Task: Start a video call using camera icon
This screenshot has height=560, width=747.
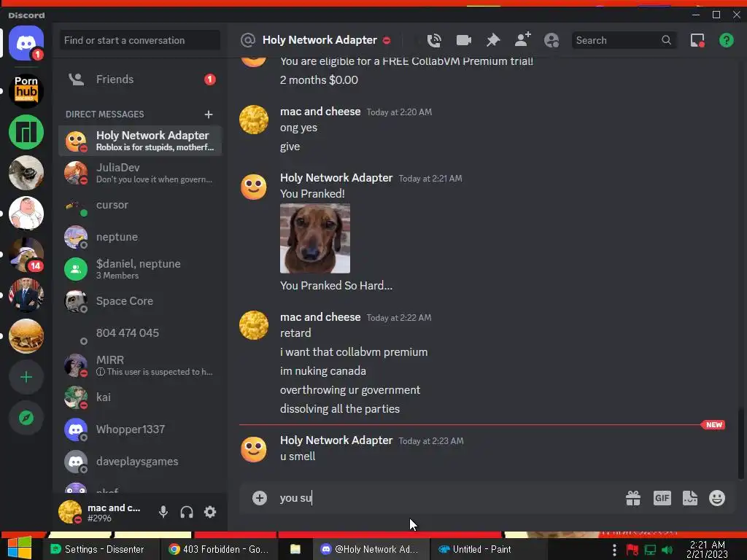Action: 463,41
